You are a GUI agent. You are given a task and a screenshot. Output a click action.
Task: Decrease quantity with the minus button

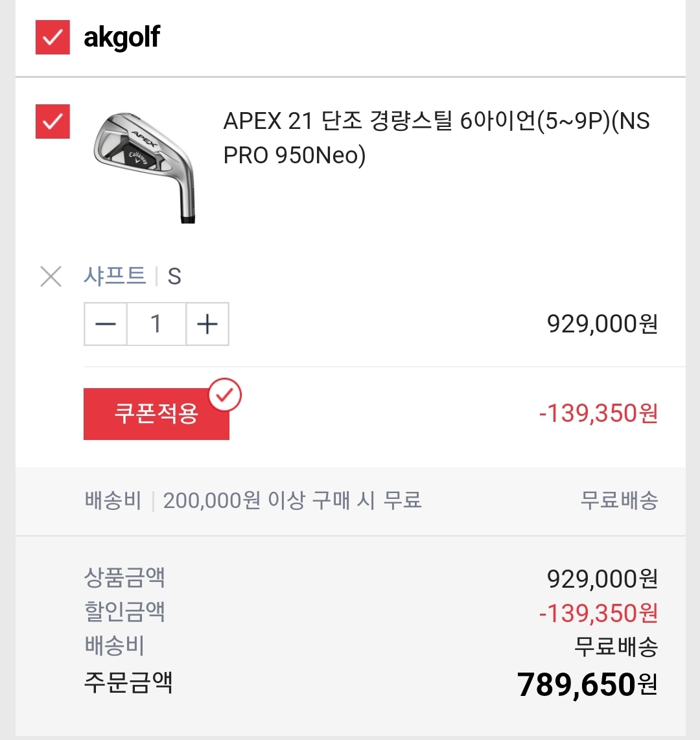(106, 324)
